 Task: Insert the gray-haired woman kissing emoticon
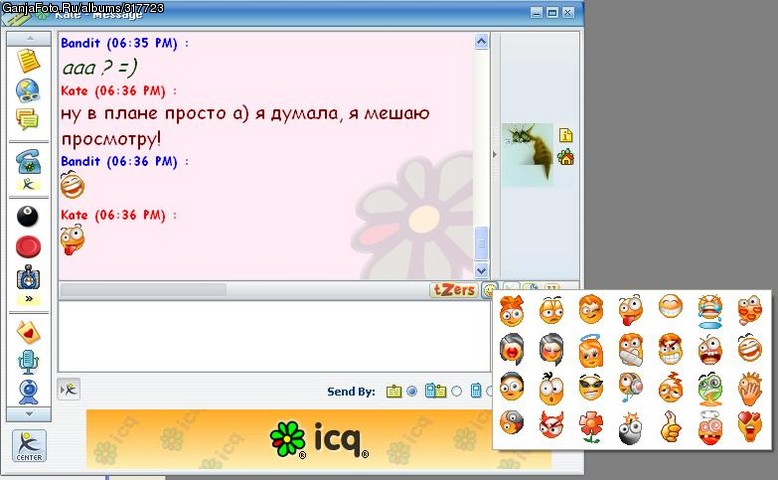coord(551,349)
